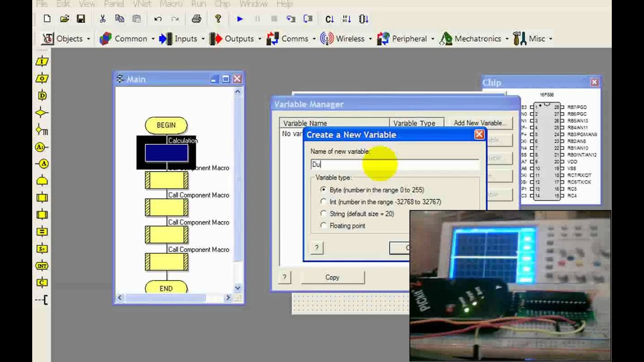Select the Component Macro hatched icon
This screenshot has height=362, width=644.
pos(42,215)
